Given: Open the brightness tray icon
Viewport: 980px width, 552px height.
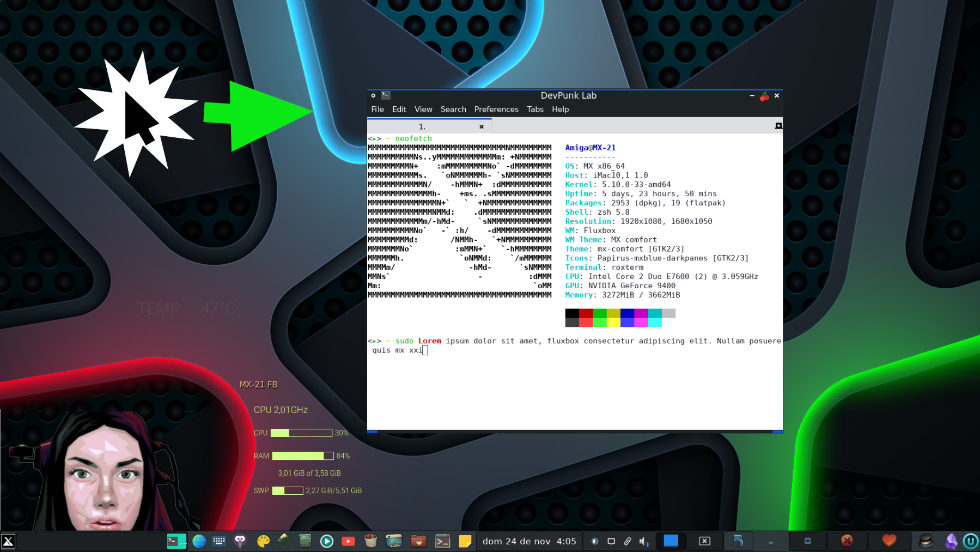Looking at the screenshot, I should point(595,541).
